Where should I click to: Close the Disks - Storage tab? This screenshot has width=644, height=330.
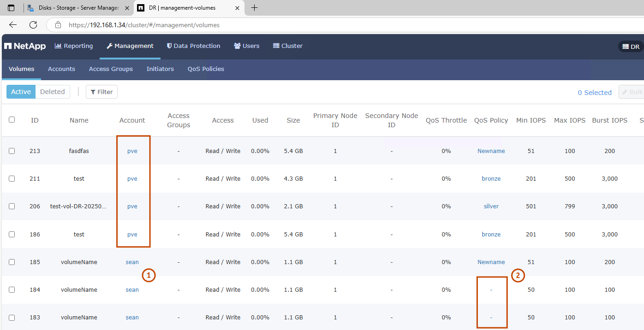(x=127, y=8)
